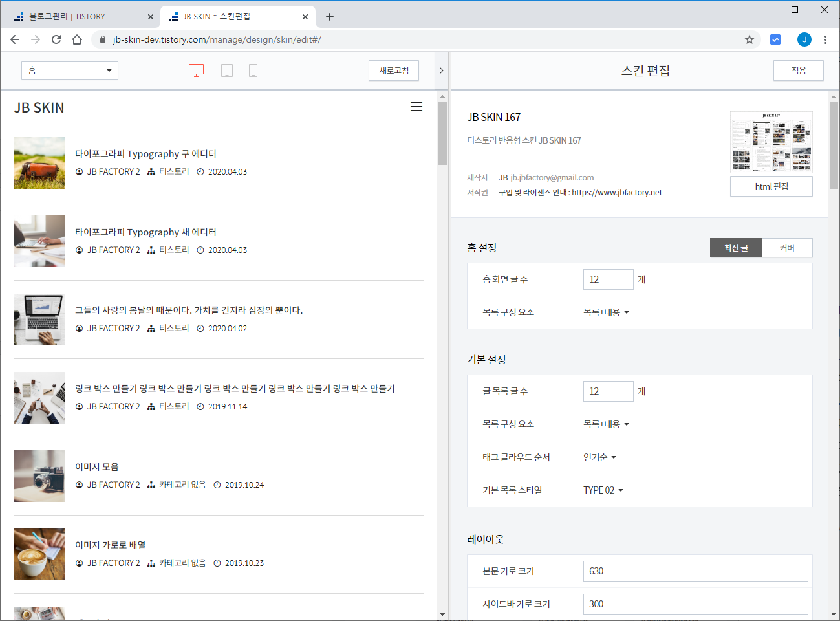Image resolution: width=840 pixels, height=621 pixels.
Task: Open post 타이포그라피 Typography 새 에디터
Action: click(145, 232)
